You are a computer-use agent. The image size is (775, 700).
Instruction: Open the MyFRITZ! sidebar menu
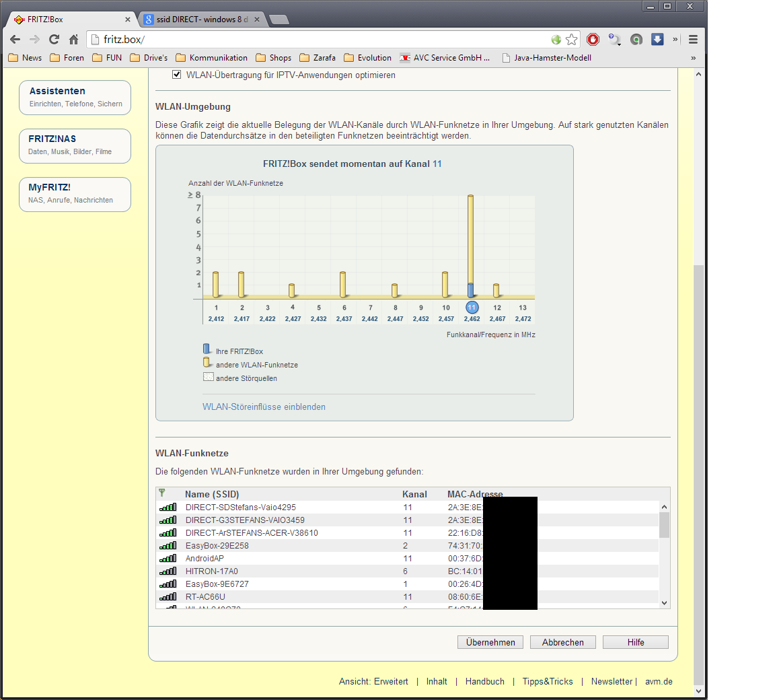(75, 195)
